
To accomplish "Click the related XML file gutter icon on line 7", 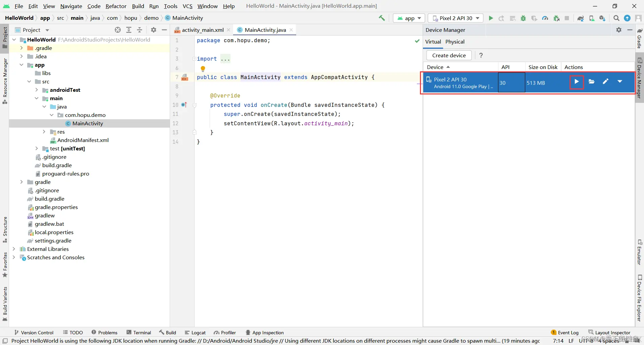I will [185, 77].
